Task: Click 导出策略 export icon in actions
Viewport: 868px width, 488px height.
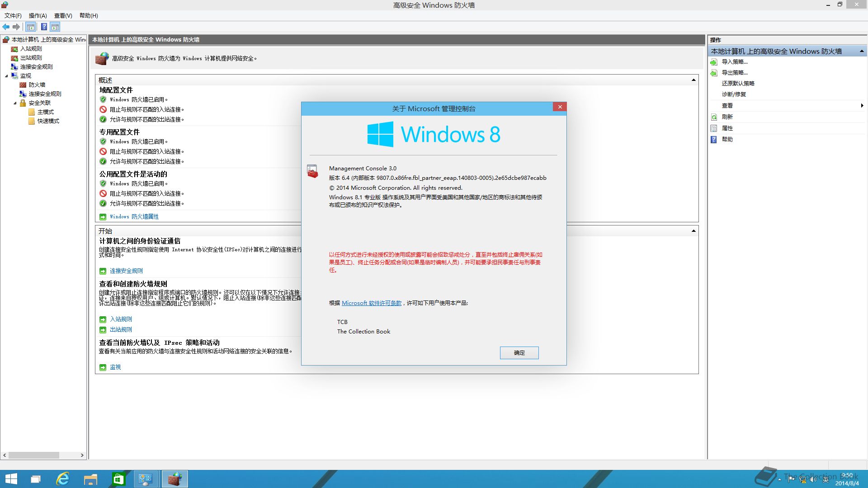Action: coord(714,73)
